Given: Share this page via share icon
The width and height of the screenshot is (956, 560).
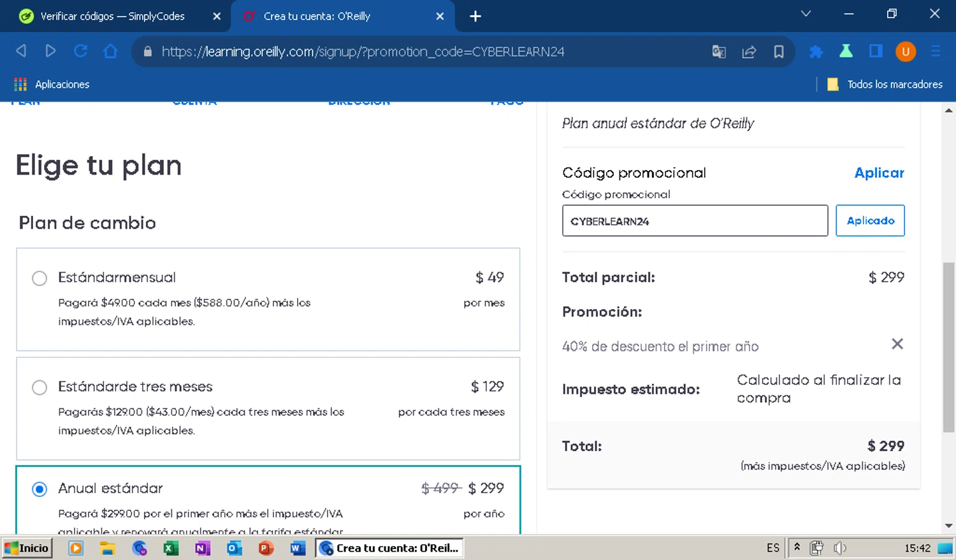Looking at the screenshot, I should tap(749, 52).
